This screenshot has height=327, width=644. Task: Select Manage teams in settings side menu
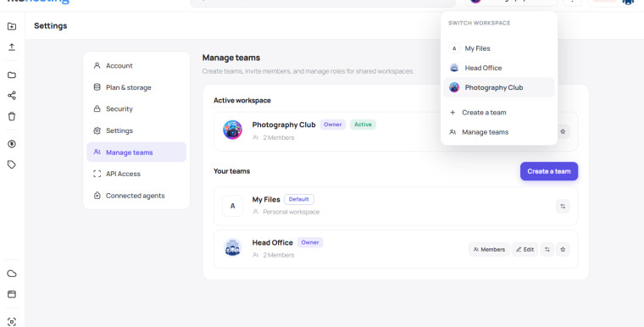[136, 152]
